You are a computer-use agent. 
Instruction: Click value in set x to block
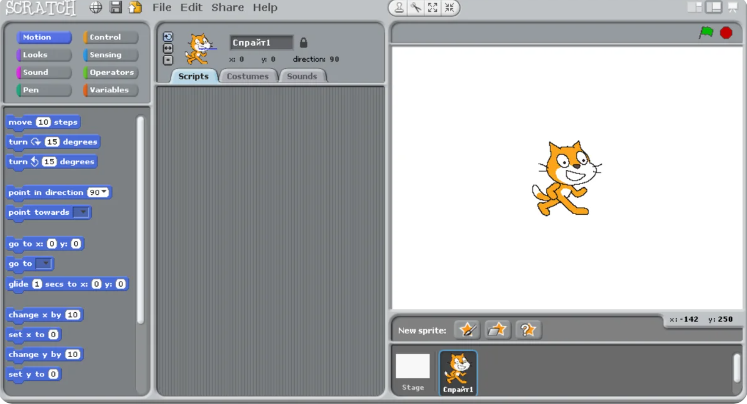(x=53, y=334)
